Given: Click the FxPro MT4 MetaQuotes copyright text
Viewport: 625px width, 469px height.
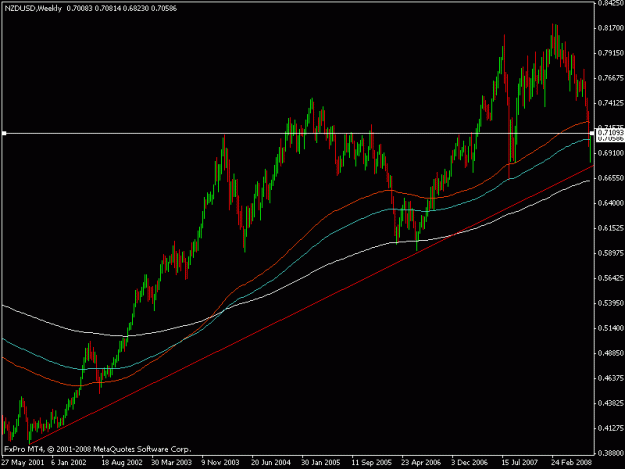Looking at the screenshot, I should click(x=98, y=449).
